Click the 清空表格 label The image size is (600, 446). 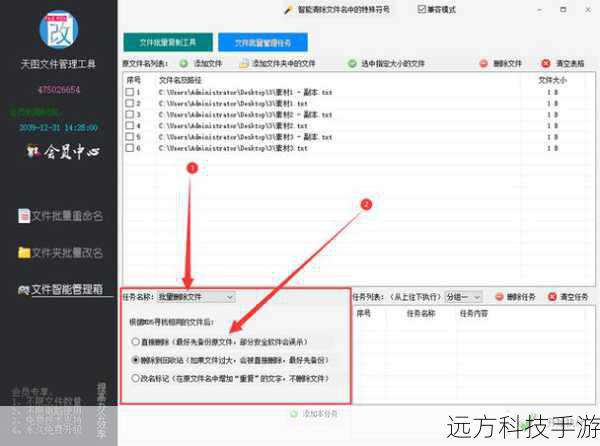point(570,63)
